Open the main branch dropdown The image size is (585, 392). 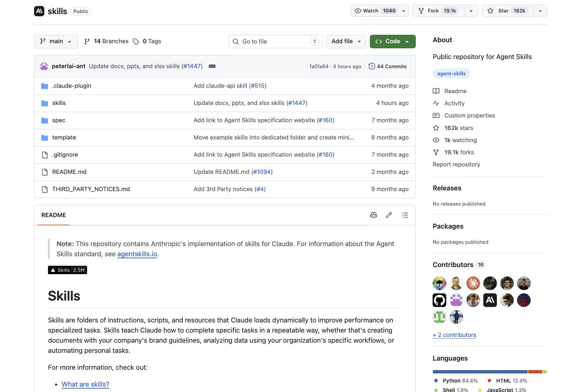[x=56, y=42]
